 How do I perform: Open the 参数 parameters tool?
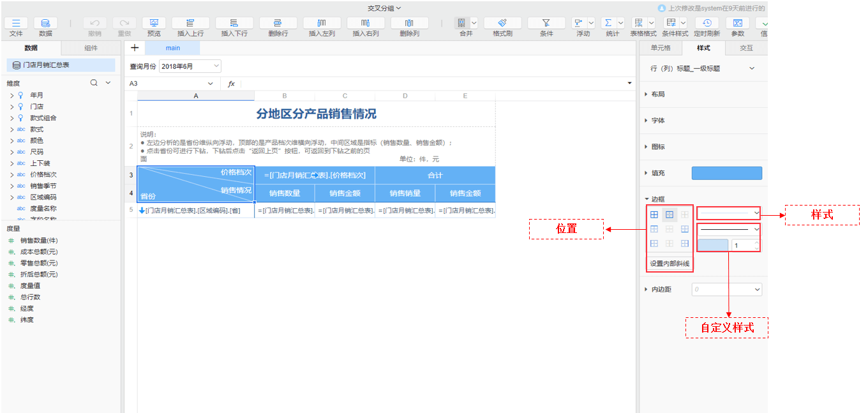(737, 23)
